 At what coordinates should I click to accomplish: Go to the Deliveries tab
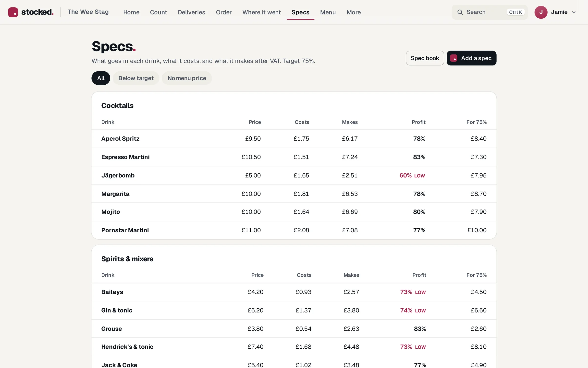(191, 12)
